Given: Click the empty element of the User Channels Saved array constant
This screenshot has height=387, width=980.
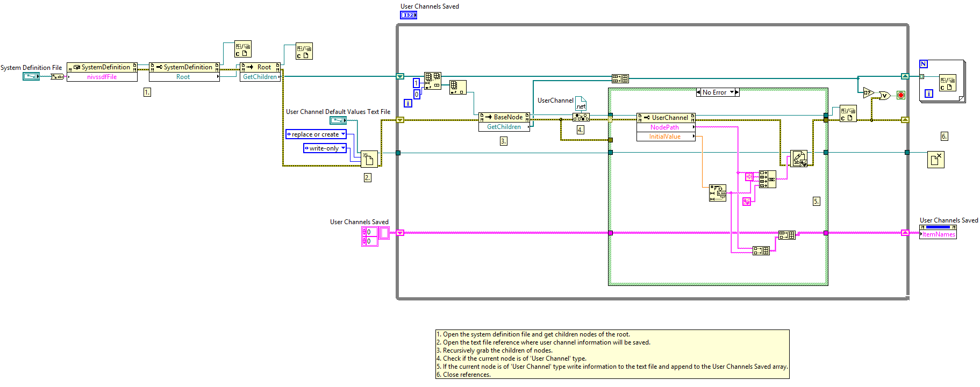Looking at the screenshot, I should point(384,233).
